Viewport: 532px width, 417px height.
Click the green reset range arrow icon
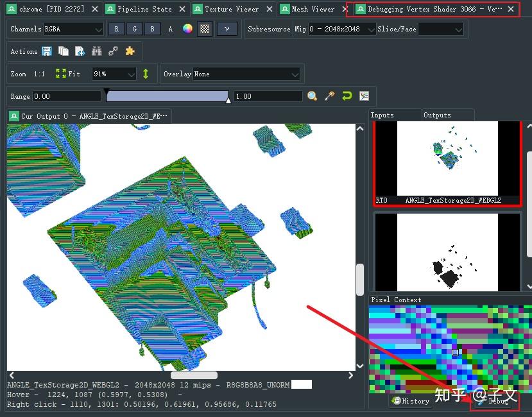click(x=347, y=96)
